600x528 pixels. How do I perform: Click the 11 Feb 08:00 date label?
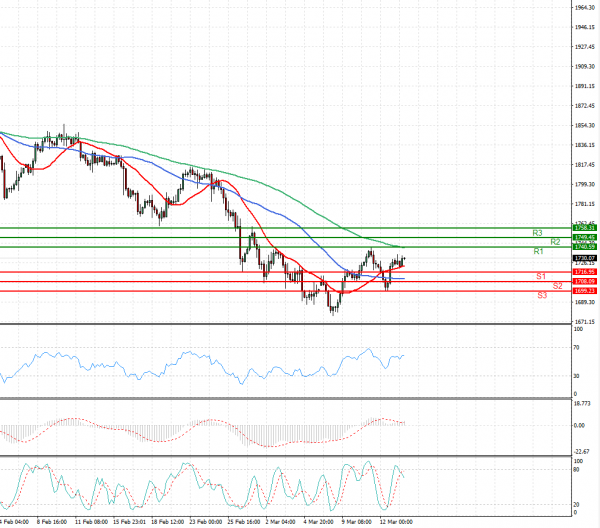click(x=91, y=522)
